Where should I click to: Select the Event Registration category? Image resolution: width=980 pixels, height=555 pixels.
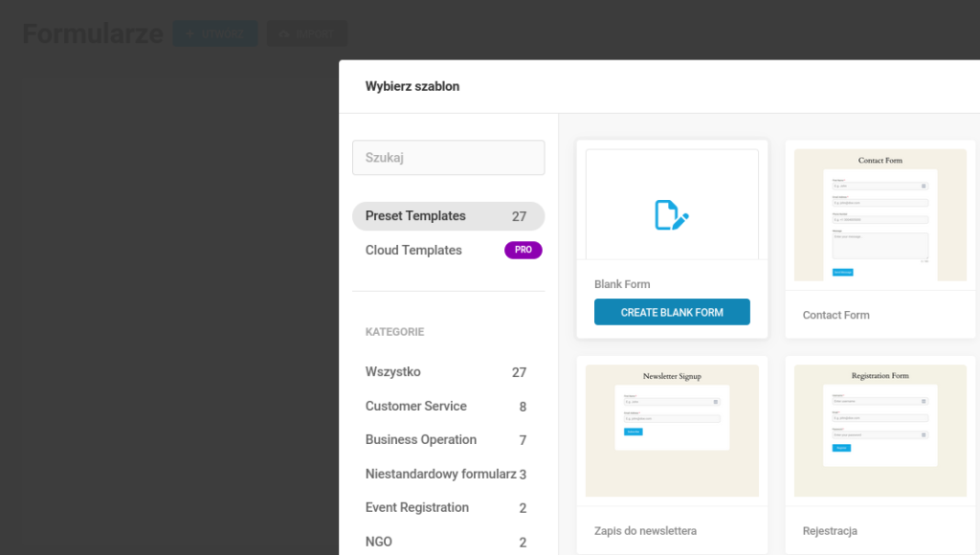(446, 507)
